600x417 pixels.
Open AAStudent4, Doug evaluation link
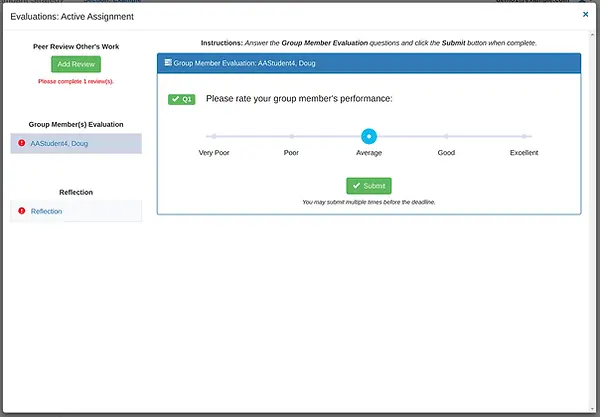(59, 143)
